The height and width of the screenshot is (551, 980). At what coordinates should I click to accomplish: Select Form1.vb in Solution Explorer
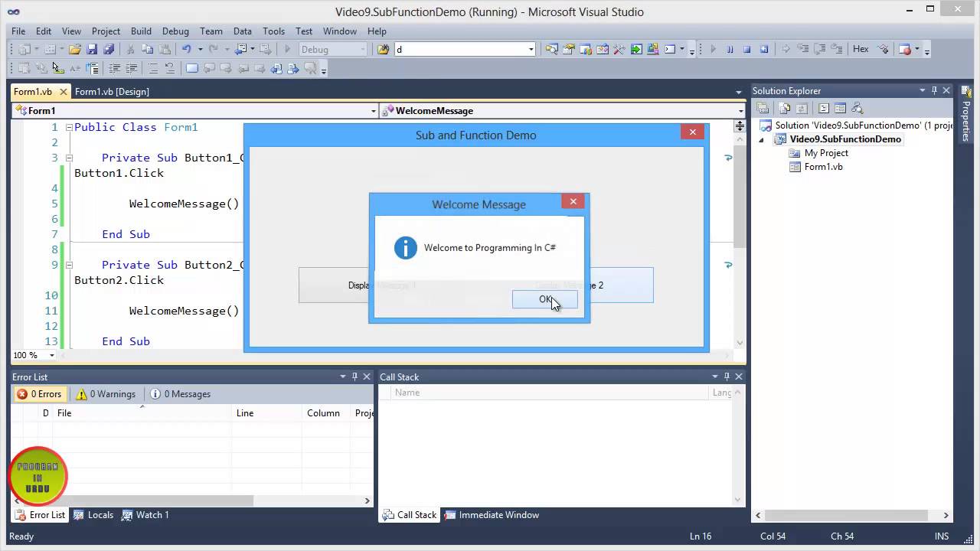(823, 167)
